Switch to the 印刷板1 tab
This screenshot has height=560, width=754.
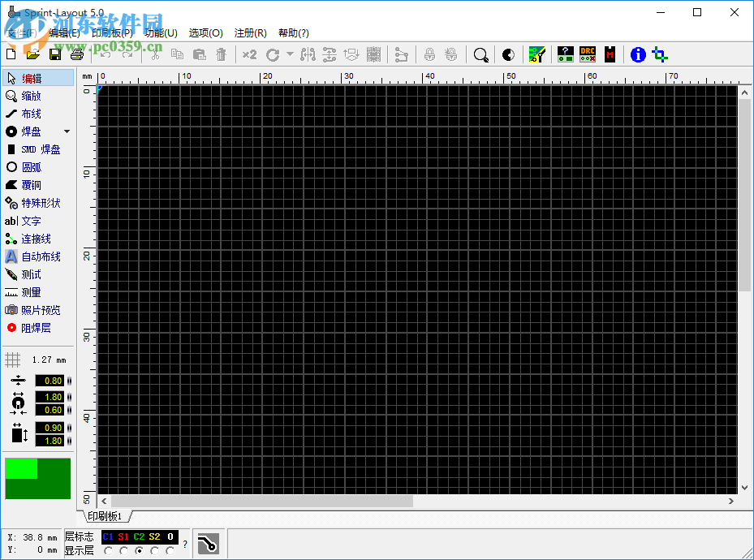tap(106, 516)
